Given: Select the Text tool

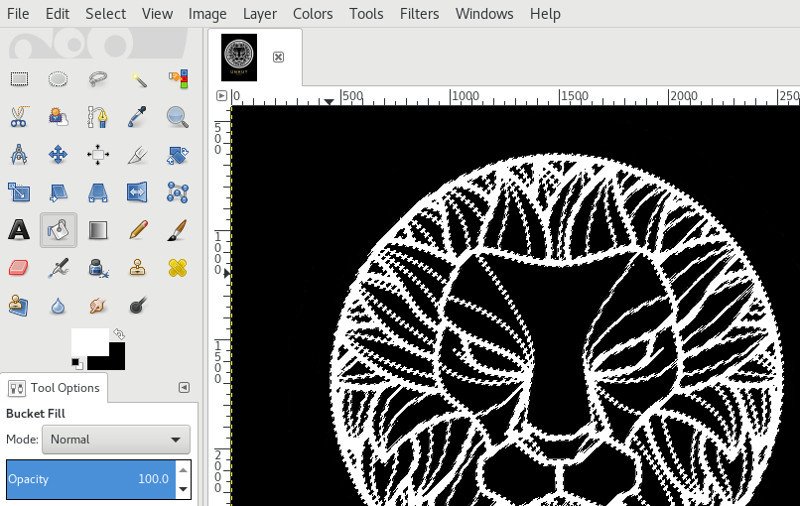Looking at the screenshot, I should point(19,230).
